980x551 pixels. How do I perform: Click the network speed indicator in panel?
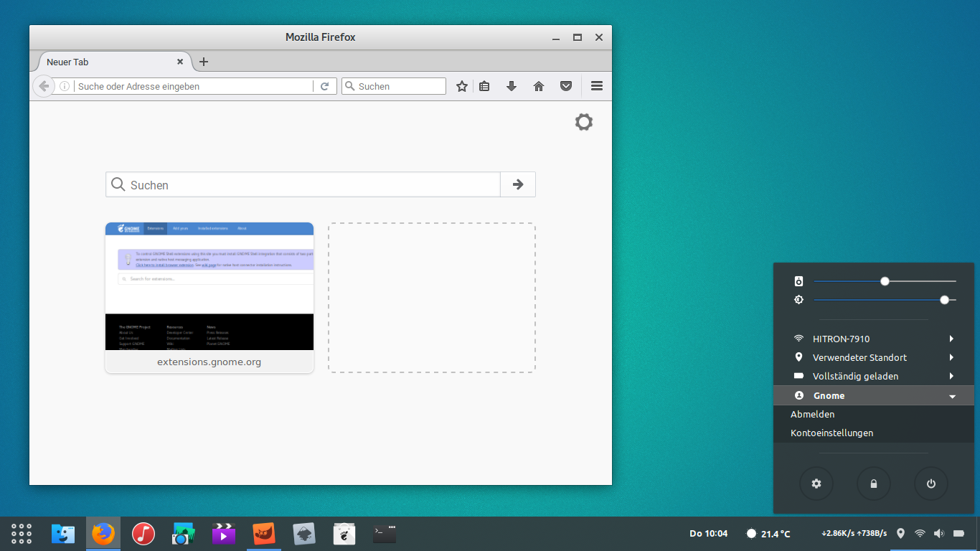(854, 534)
